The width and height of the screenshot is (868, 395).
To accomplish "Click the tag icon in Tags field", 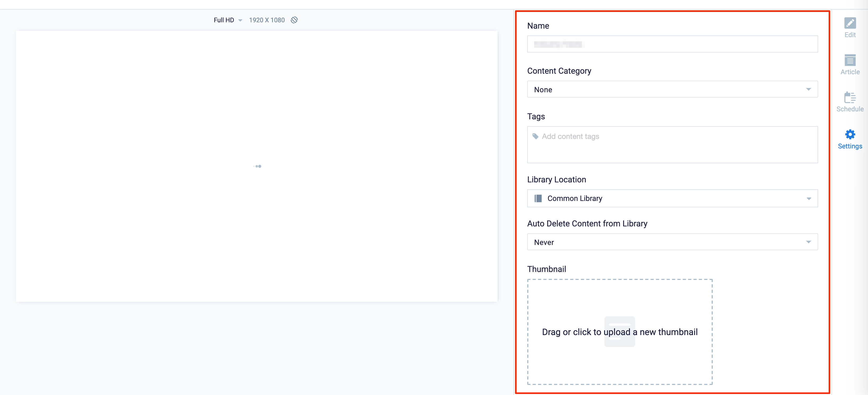I will tap(535, 136).
